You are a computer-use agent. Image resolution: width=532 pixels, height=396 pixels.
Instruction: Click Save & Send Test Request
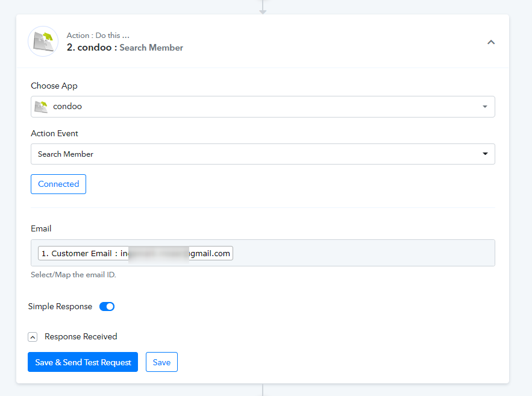[83, 362]
